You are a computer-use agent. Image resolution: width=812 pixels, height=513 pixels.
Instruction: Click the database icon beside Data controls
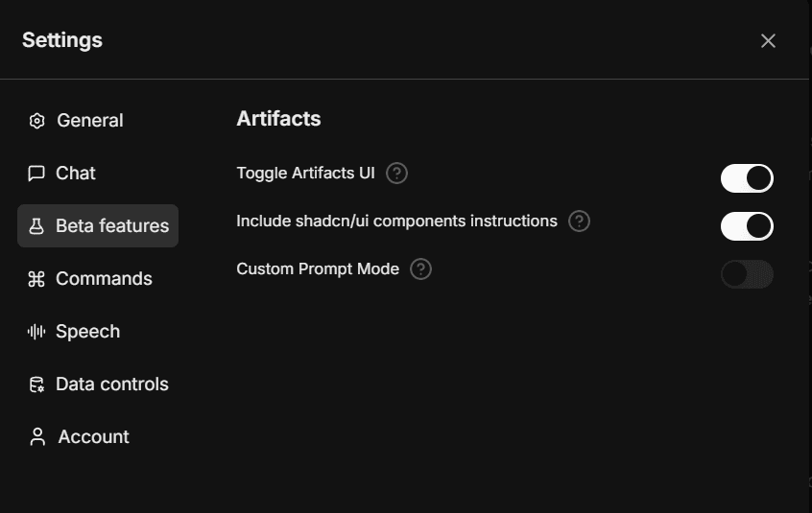(36, 385)
